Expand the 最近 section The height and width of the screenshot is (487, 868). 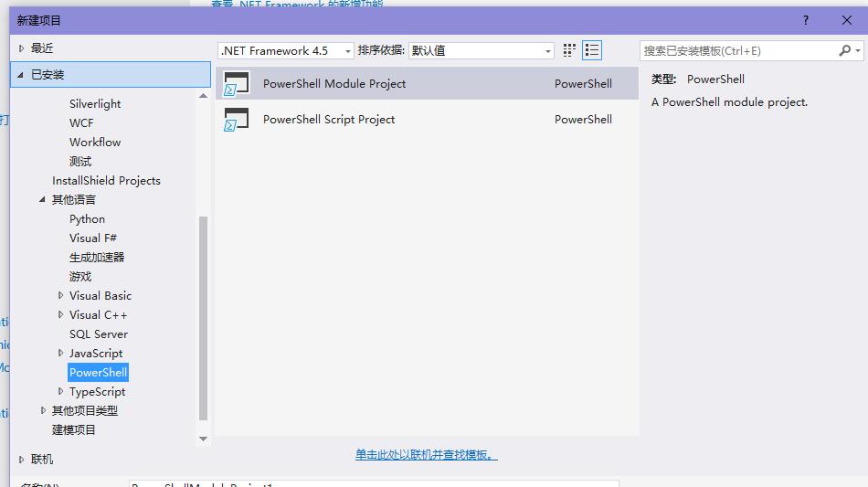[x=21, y=48]
